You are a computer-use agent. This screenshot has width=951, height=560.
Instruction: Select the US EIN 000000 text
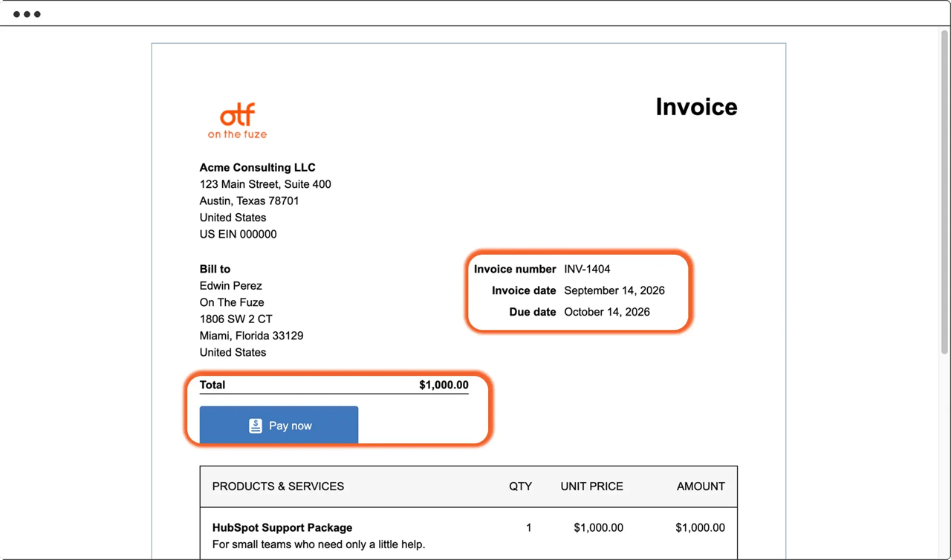pos(238,234)
